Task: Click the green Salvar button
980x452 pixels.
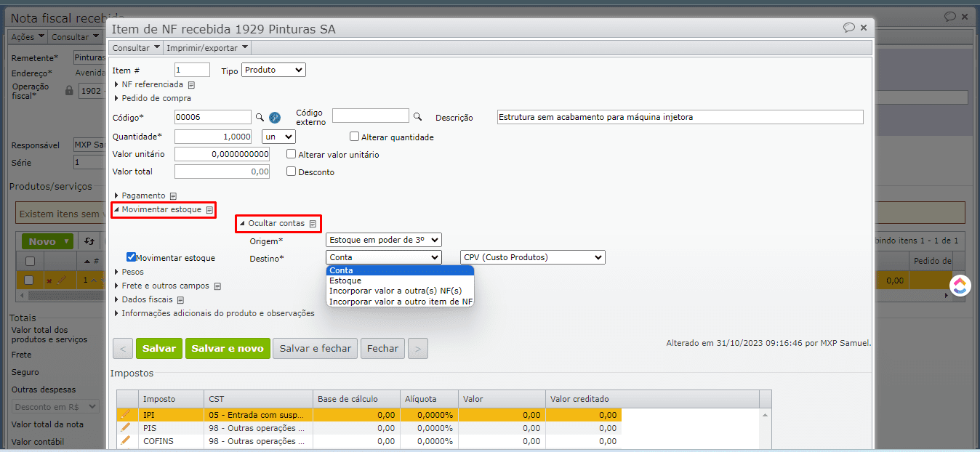Action: coord(159,349)
